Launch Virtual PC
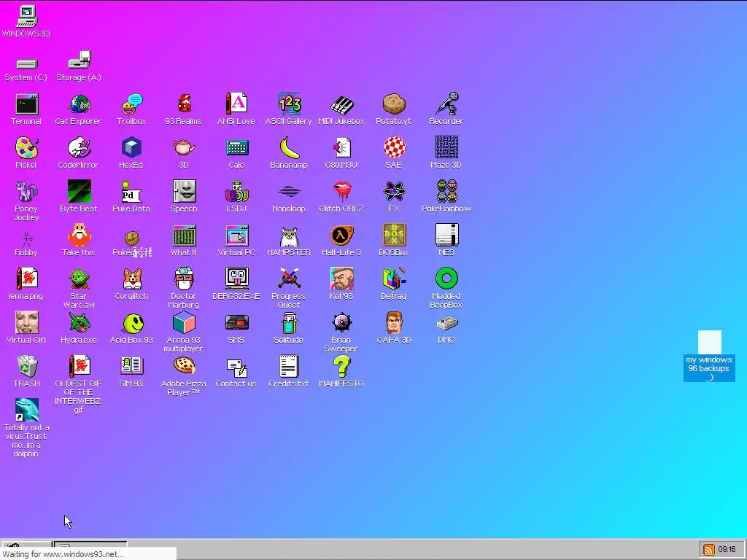The height and width of the screenshot is (560, 747). point(236,236)
